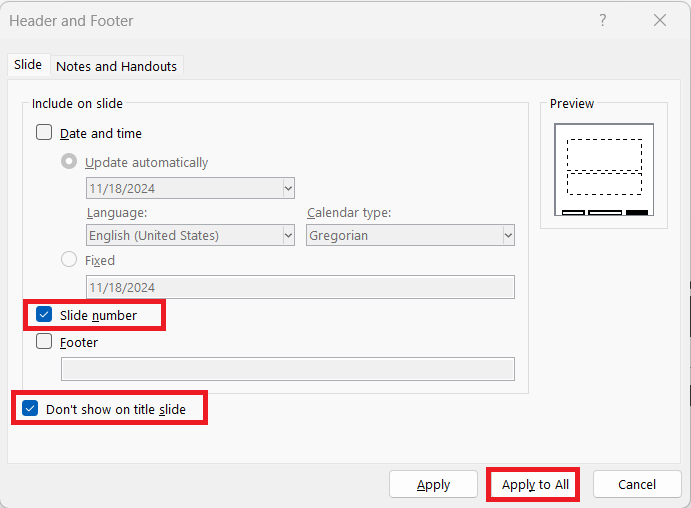Viewport: 691px width, 508px height.
Task: Toggle Don't show on title slide
Action: point(30,408)
